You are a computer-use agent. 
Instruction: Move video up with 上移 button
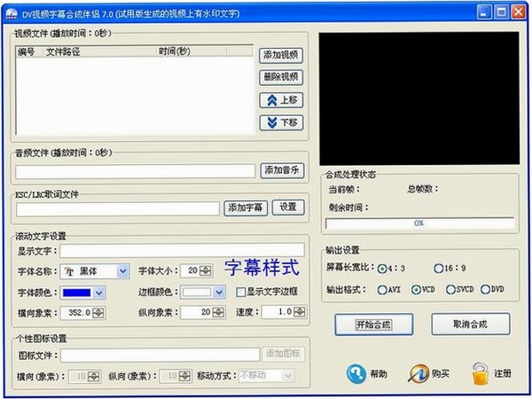tap(281, 100)
